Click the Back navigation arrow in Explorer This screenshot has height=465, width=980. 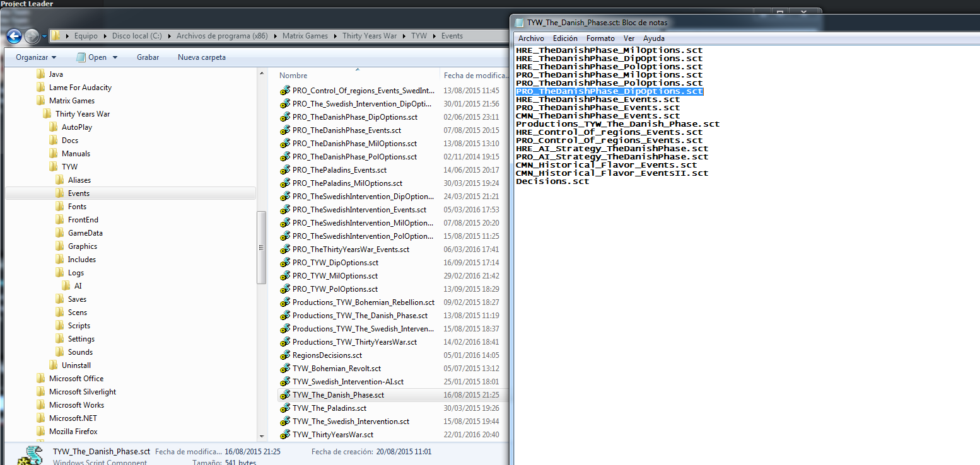(x=14, y=36)
